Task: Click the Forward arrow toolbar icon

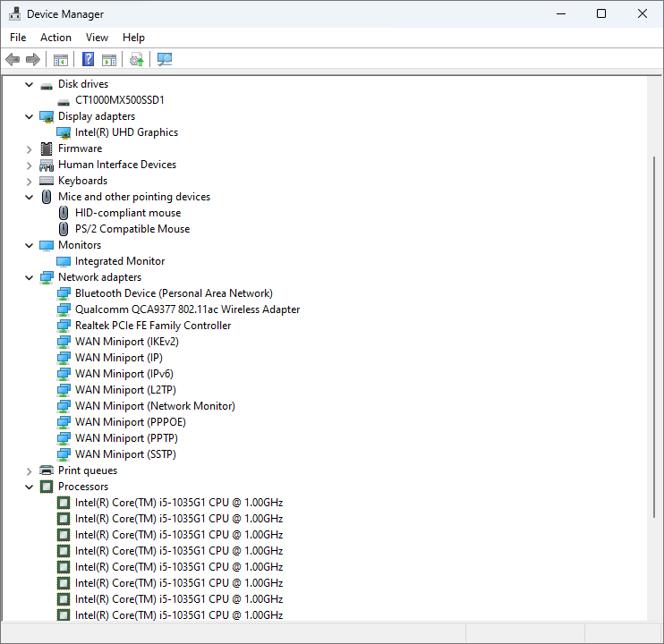Action: (33, 60)
